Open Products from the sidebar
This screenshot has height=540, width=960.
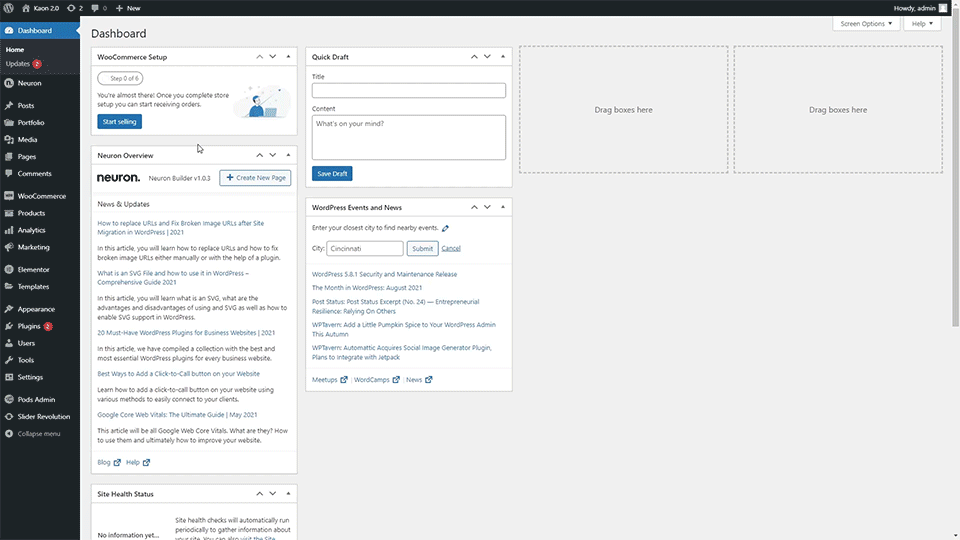[x=40, y=213]
